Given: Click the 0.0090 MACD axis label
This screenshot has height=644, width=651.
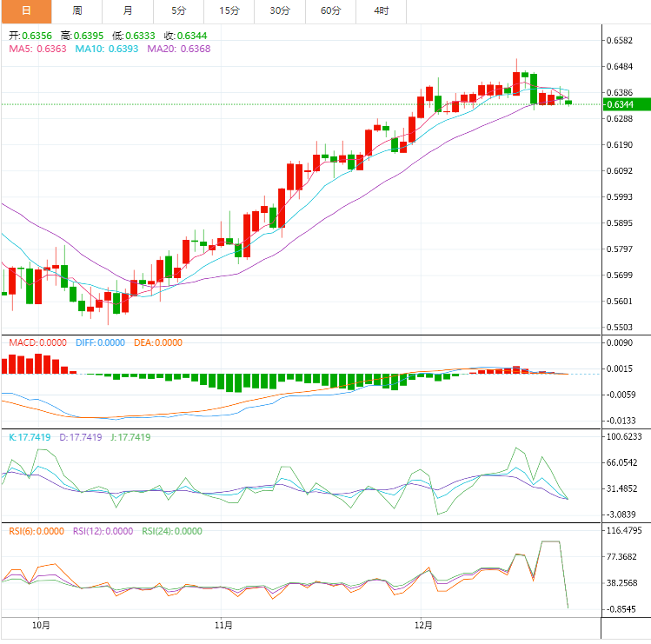Looking at the screenshot, I should click(x=620, y=343).
